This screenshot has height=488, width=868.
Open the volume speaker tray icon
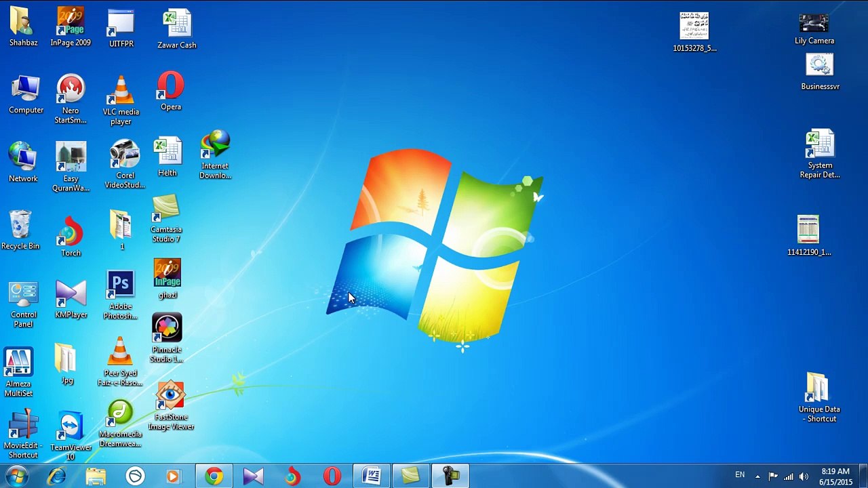coord(804,476)
